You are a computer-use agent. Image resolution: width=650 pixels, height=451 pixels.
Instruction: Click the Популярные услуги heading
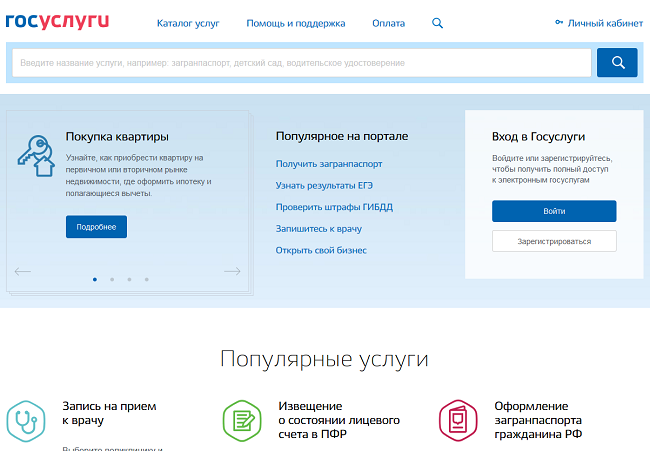click(324, 359)
